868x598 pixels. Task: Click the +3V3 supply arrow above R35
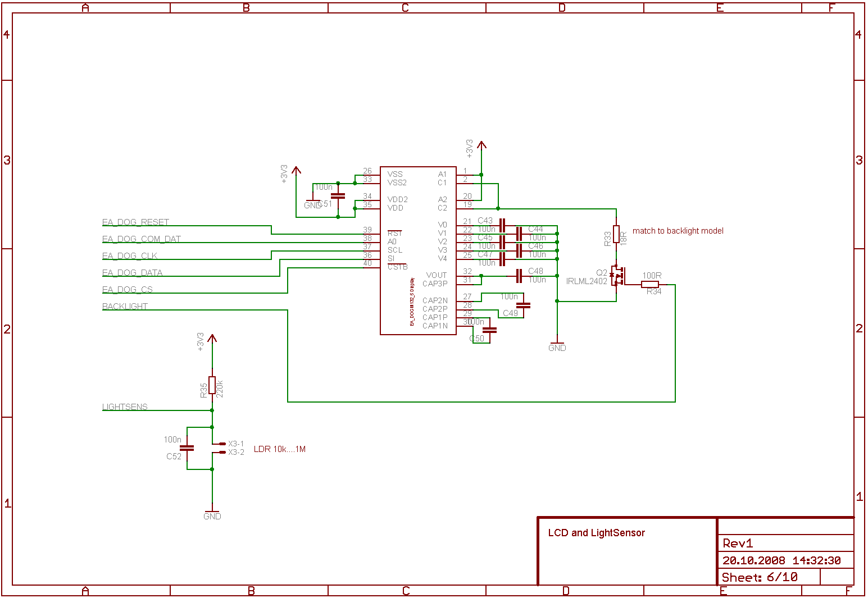click(x=212, y=339)
